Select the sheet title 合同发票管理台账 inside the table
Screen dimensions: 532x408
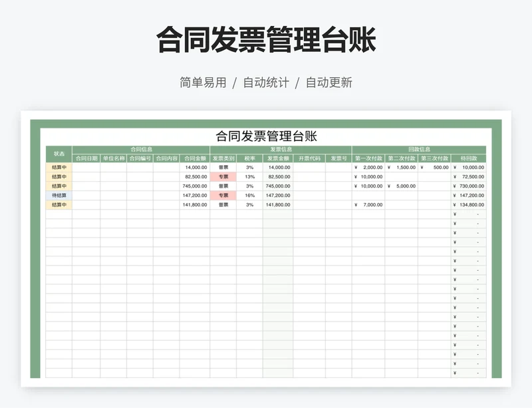267,136
